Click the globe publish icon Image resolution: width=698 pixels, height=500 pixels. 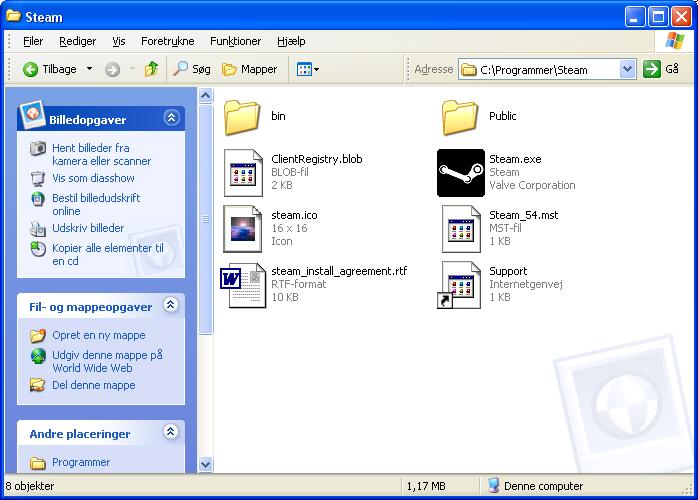pos(38,356)
